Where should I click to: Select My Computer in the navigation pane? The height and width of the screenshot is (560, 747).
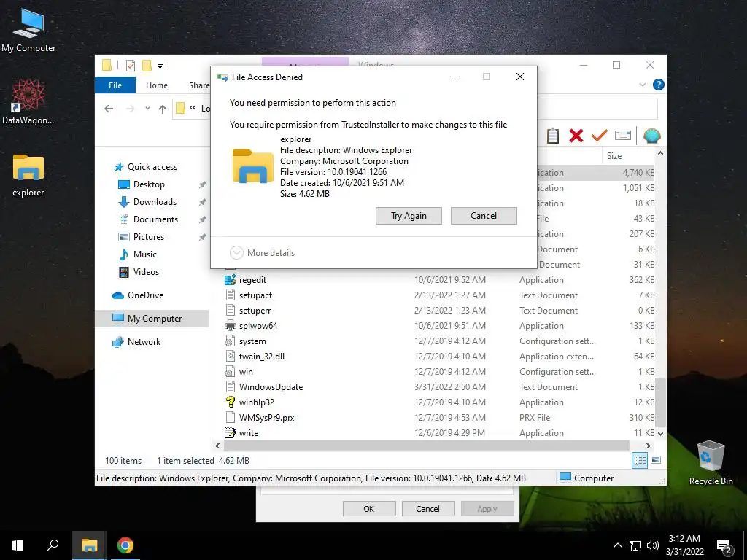[x=152, y=319]
